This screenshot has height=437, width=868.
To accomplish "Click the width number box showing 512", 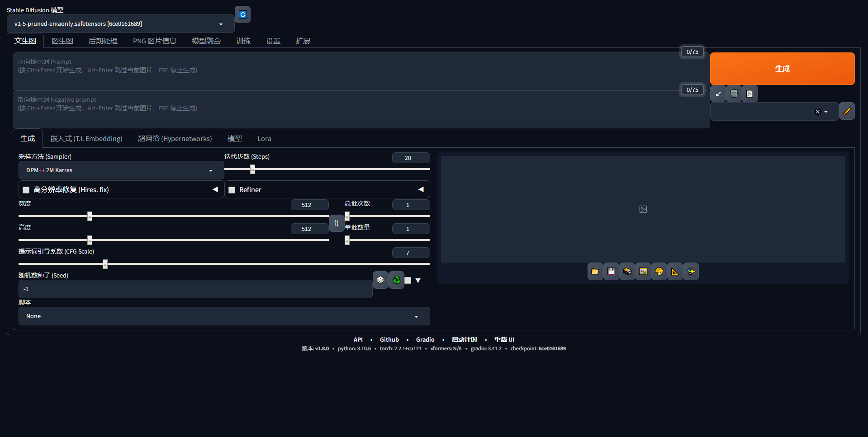I will (310, 205).
